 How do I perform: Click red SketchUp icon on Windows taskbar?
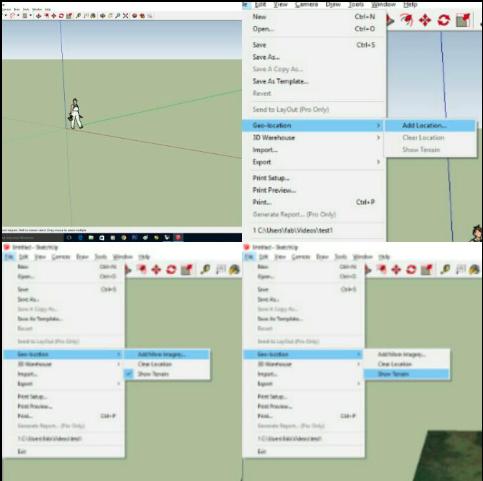[178, 237]
